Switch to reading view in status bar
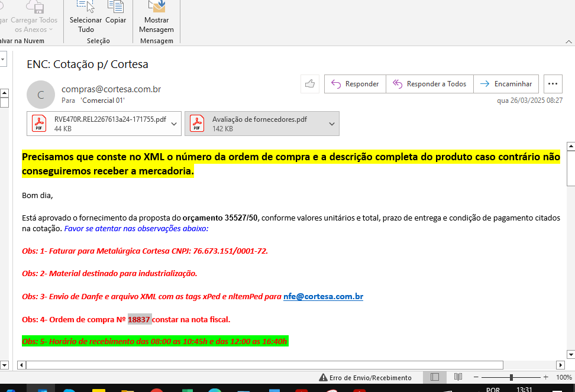Image resolution: width=575 pixels, height=392 pixels. (458, 377)
